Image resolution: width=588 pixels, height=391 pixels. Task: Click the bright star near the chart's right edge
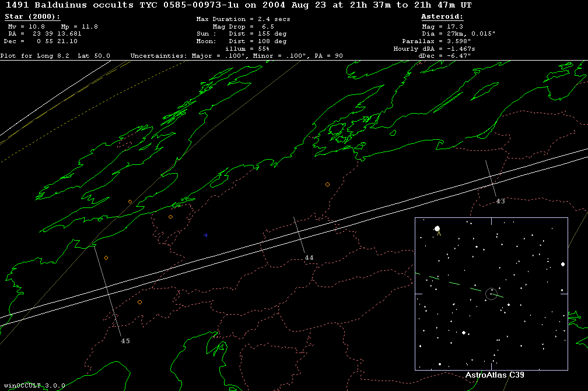pyautogui.click(x=563, y=264)
